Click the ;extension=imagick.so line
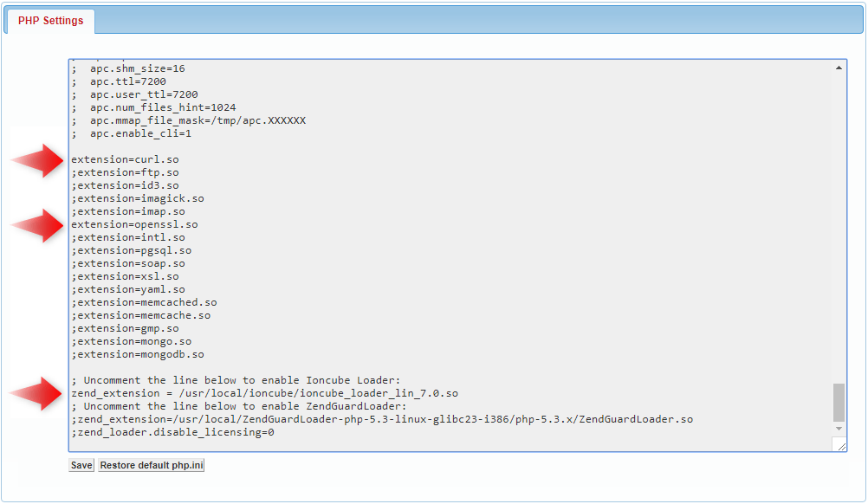Screen dimensions: 868x504 pos(138,199)
